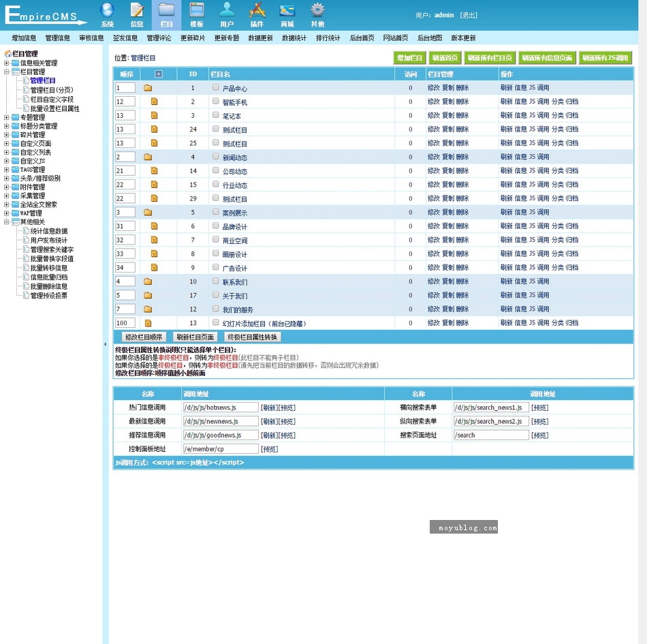This screenshot has width=647, height=644.
Task: Expand the 信息相关管理 tree node
Action: coord(6,63)
